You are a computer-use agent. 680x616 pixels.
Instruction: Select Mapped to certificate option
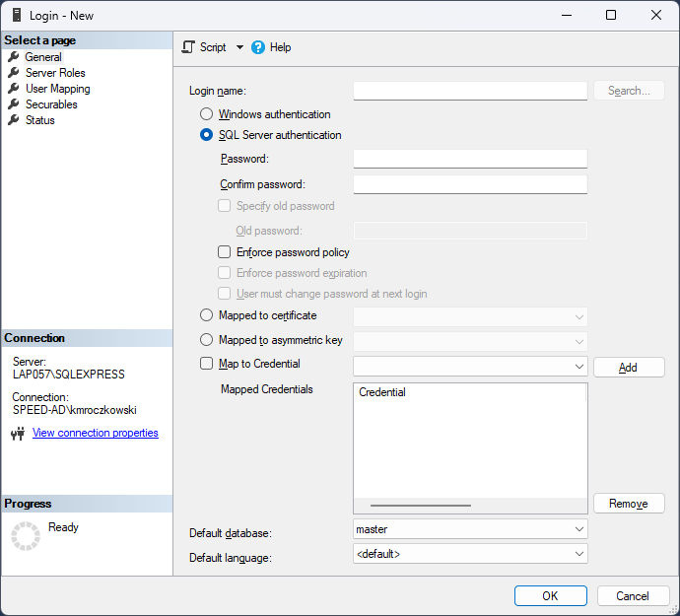pyautogui.click(x=206, y=315)
